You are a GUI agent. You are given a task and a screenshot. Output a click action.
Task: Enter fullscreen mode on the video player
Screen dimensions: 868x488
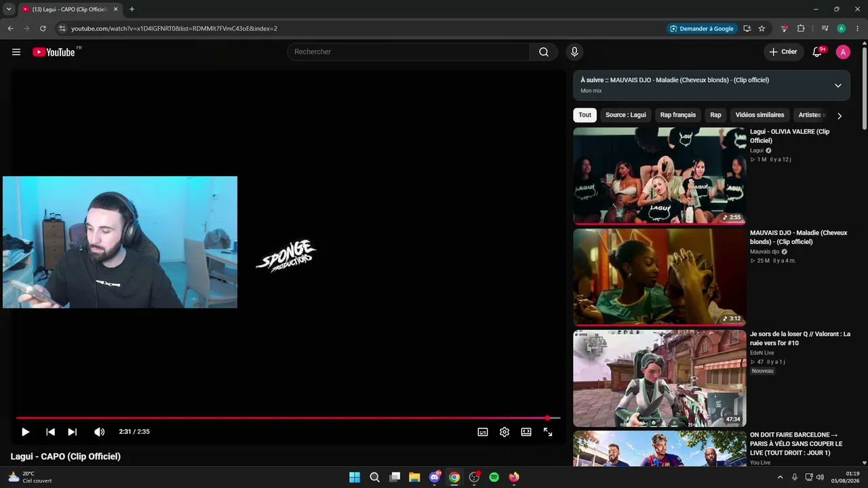click(x=548, y=432)
